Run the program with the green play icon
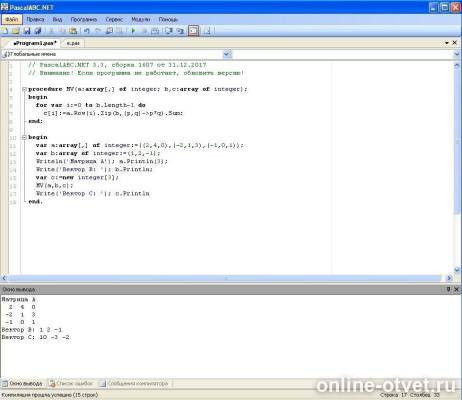The height and width of the screenshot is (400, 462). 133,31
